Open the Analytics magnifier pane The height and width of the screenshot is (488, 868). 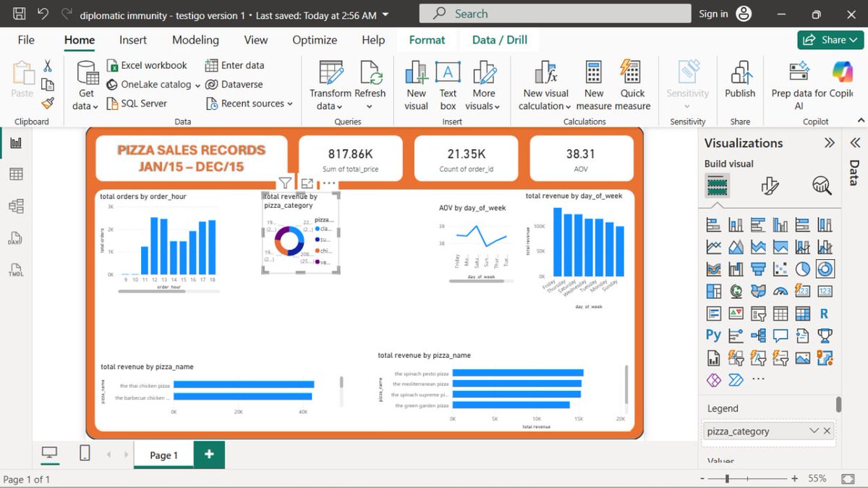point(821,185)
